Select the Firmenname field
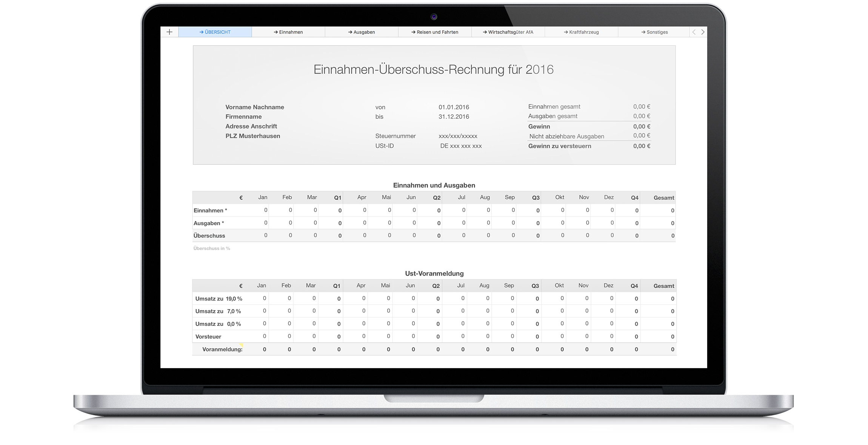 [x=243, y=117]
